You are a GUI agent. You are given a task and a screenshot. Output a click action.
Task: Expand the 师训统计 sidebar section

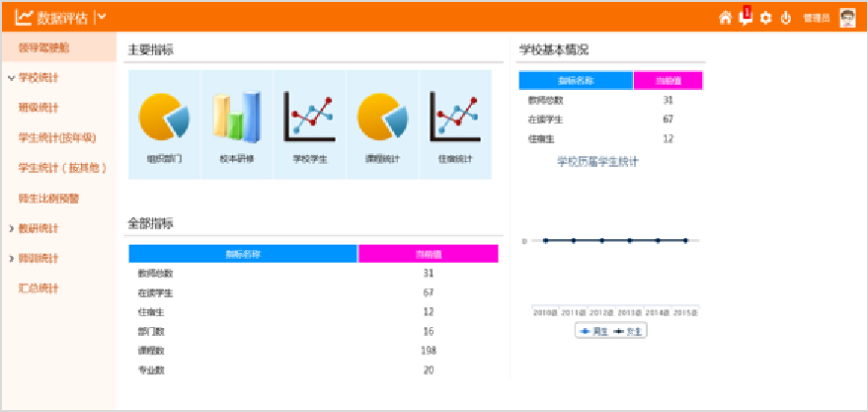pyautogui.click(x=39, y=258)
